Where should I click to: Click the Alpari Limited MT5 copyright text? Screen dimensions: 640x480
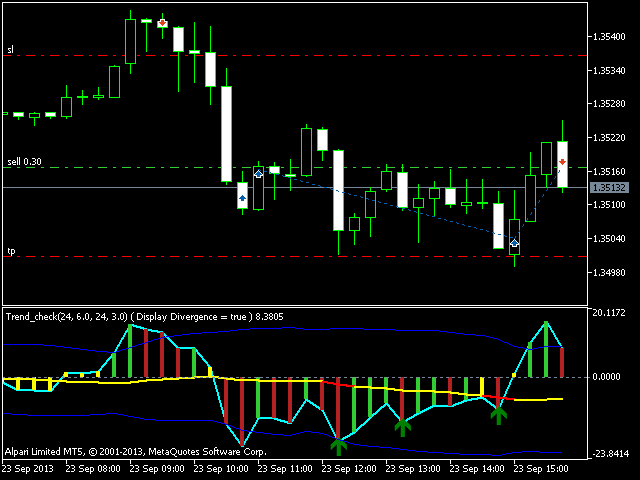click(136, 452)
